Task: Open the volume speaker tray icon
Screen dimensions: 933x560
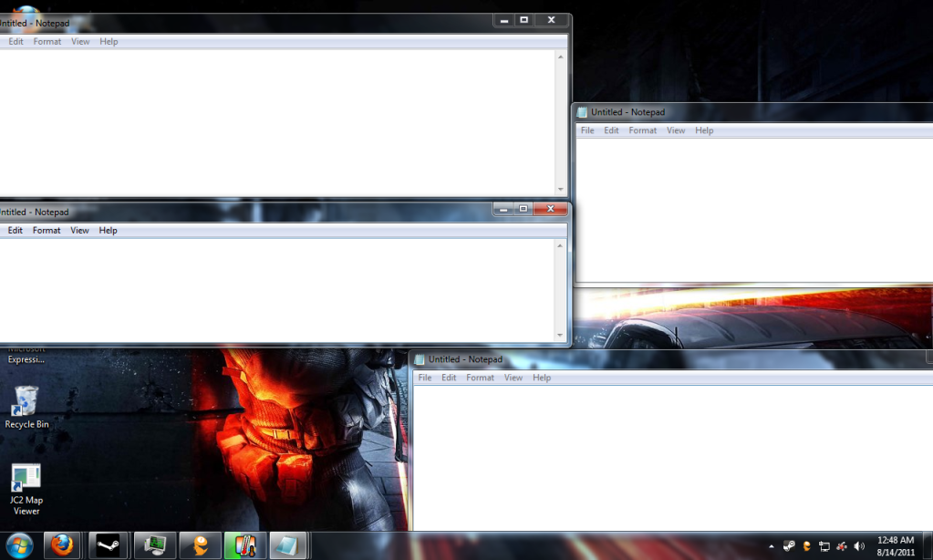Action: pos(858,545)
